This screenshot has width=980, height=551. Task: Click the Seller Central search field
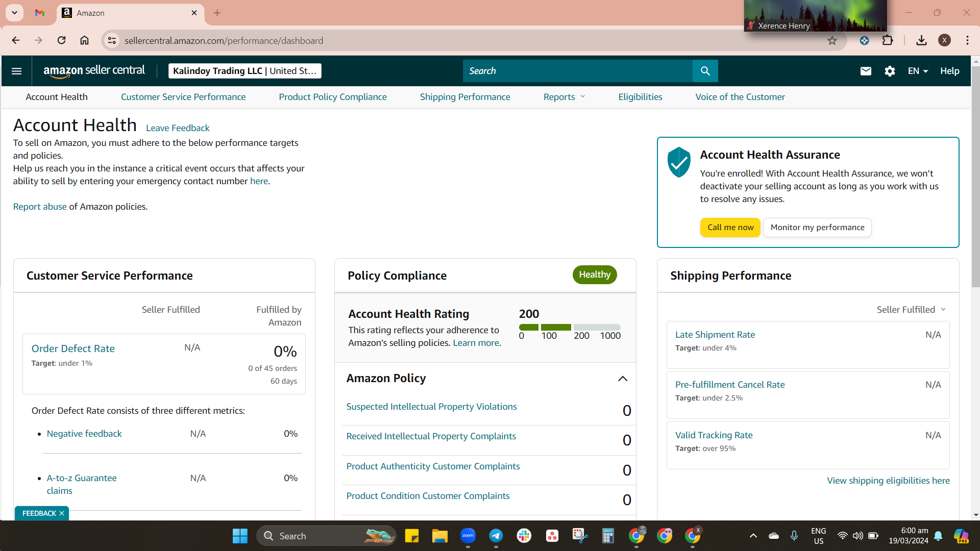pyautogui.click(x=578, y=71)
